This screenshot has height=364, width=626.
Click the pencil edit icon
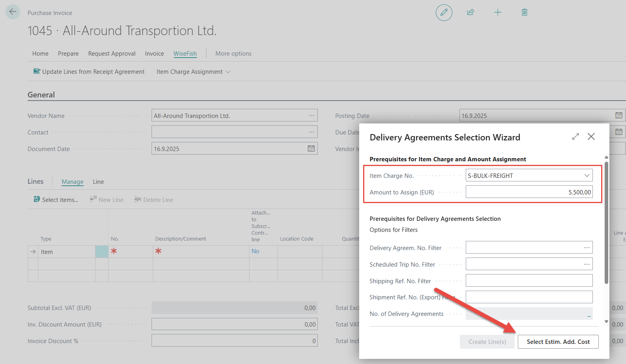(x=444, y=13)
